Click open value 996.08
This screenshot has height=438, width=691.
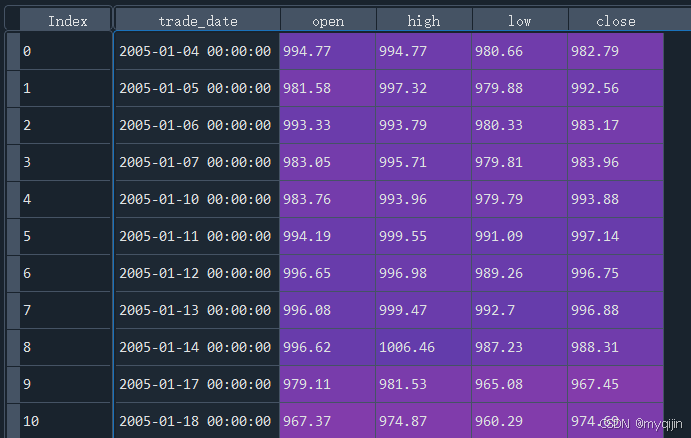click(x=327, y=310)
